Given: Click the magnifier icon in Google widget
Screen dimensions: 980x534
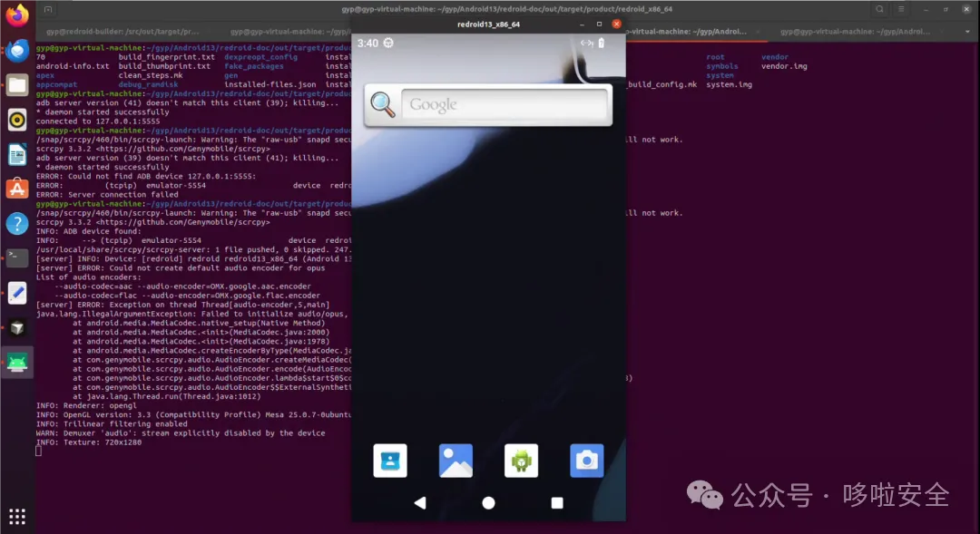Looking at the screenshot, I should pos(383,104).
